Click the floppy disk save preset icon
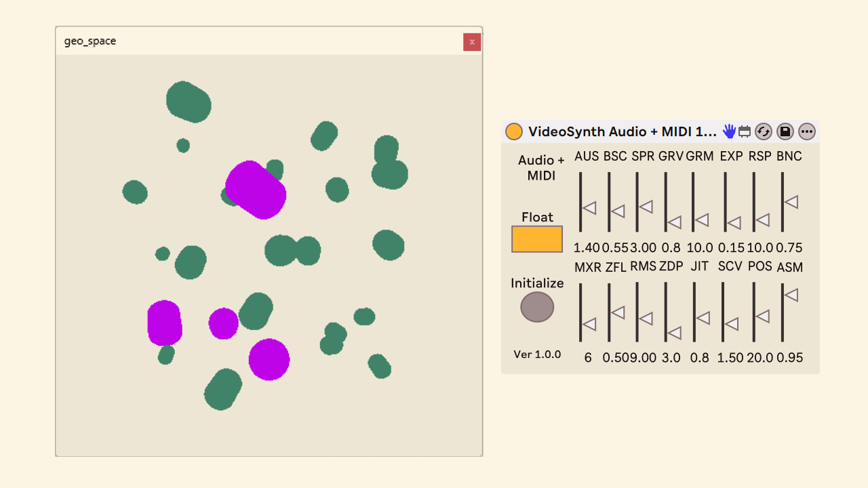868x488 pixels. (785, 131)
